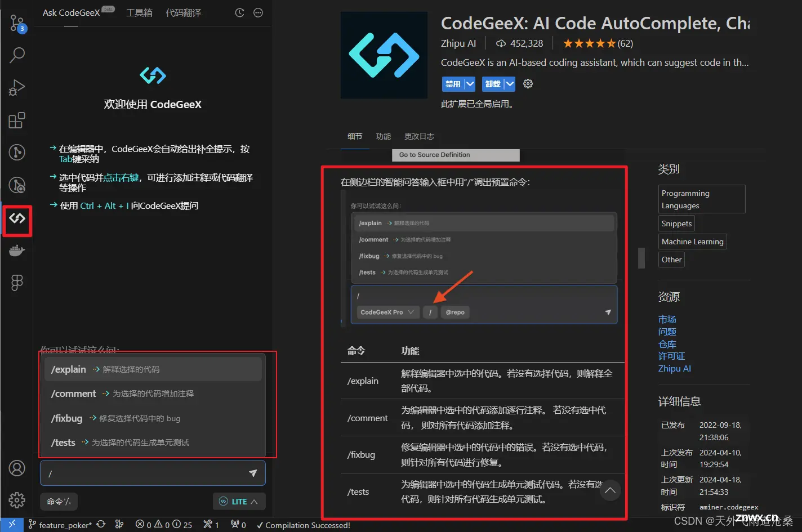
Task: Open the CodeGeeX sidebar icon
Action: (17, 218)
